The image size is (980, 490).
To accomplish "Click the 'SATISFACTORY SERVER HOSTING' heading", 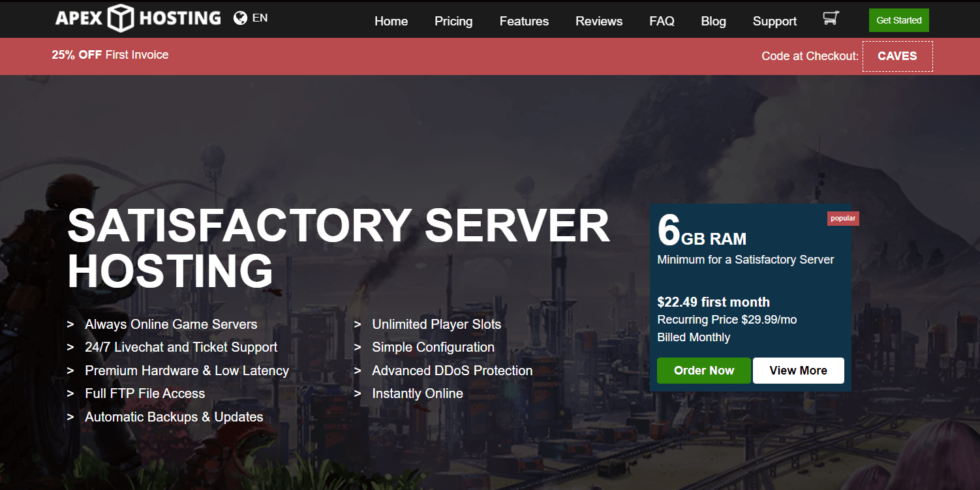I will point(339,248).
